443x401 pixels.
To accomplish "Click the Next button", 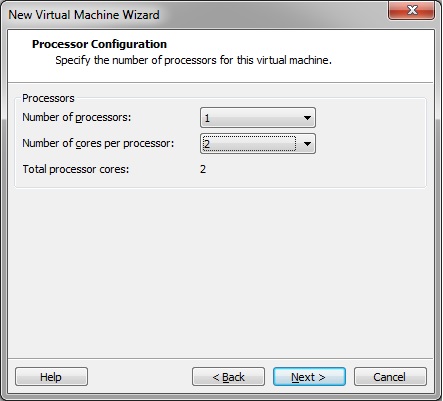I will [x=309, y=377].
